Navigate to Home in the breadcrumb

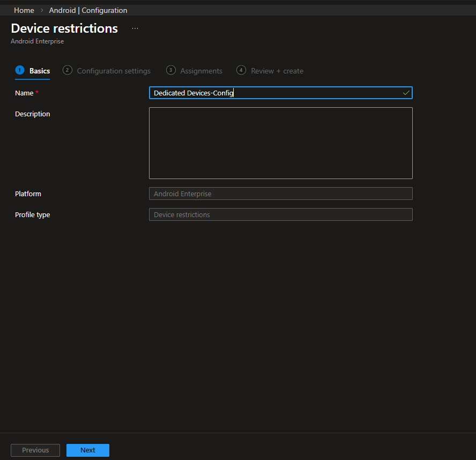click(x=24, y=10)
